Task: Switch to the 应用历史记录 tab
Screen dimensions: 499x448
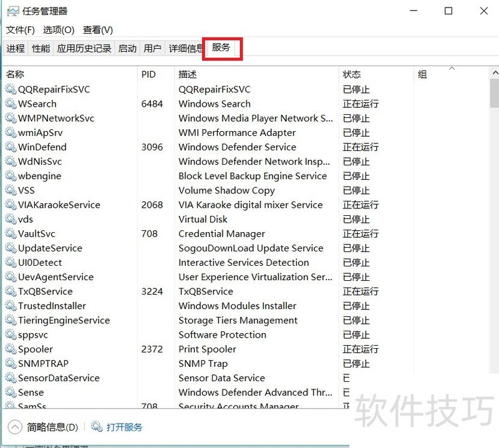Action: [x=84, y=49]
